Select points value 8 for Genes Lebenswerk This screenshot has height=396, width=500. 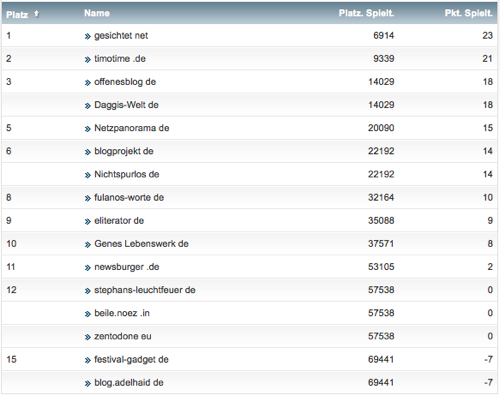coord(490,244)
